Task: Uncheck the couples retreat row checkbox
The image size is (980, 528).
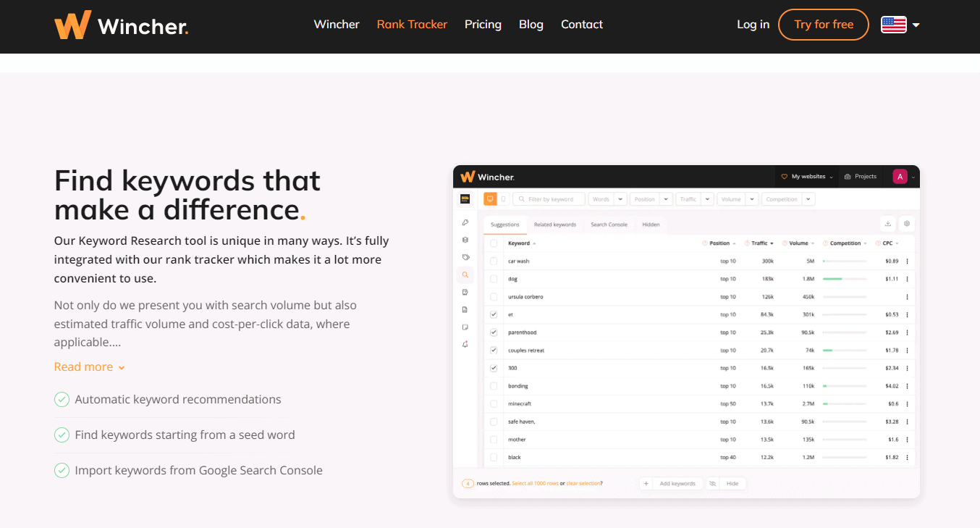Action: point(494,351)
